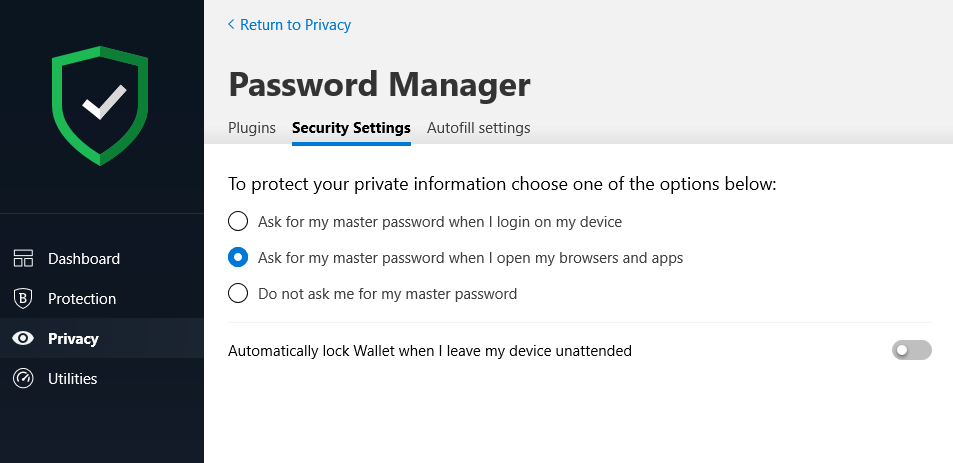Navigate to the Utilities menu label

[73, 379]
